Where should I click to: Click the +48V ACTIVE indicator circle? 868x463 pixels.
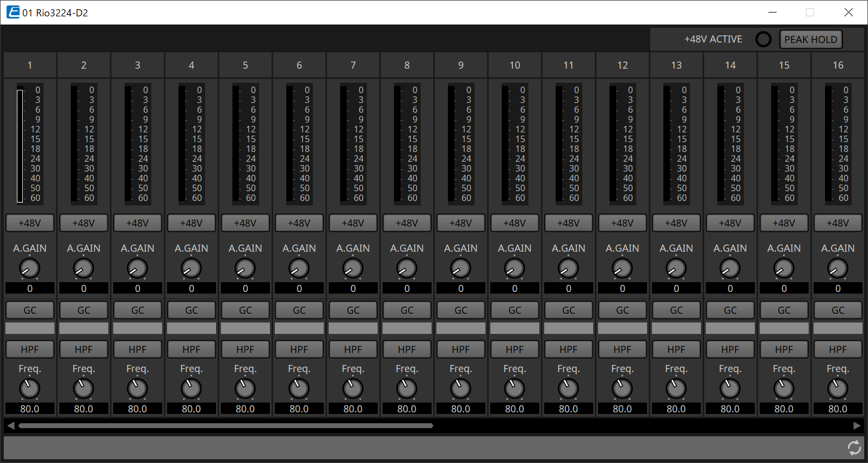[764, 39]
